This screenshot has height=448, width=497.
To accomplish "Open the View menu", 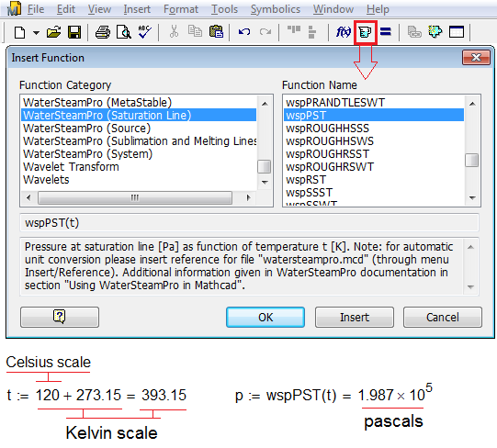I will 99,9.
